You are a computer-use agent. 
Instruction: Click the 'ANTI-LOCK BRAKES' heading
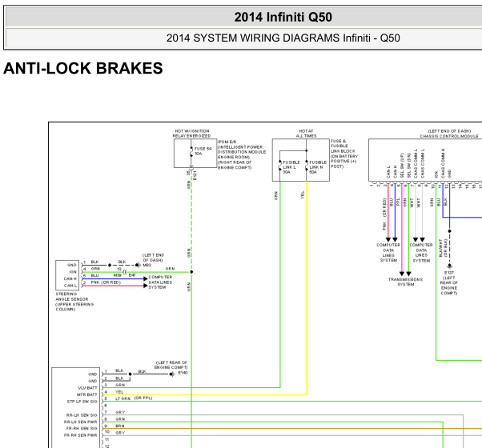coord(83,68)
